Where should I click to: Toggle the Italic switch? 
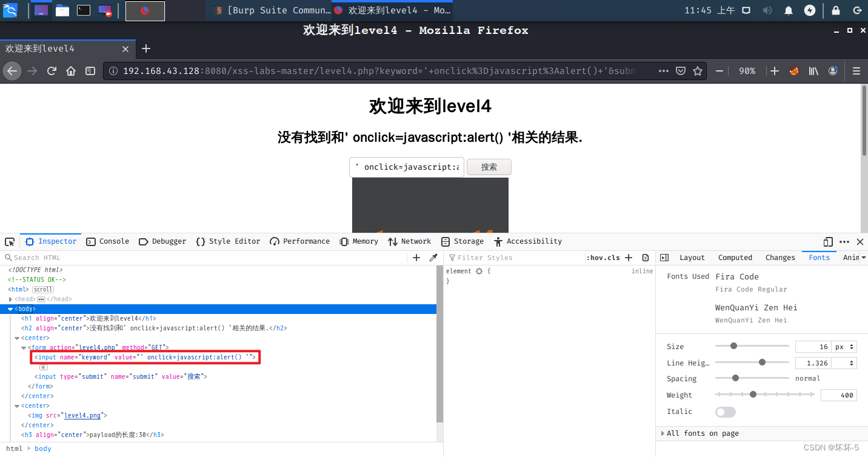[x=726, y=412]
